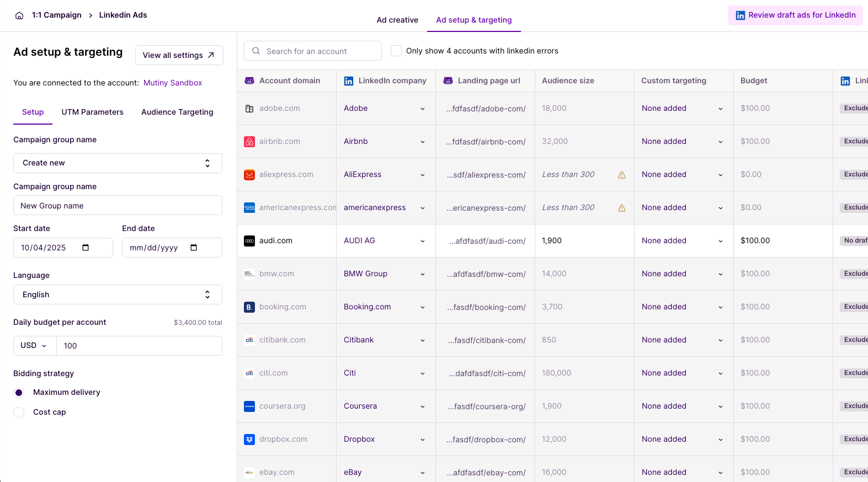This screenshot has width=868, height=482.
Task: Click the daily budget amount field
Action: (140, 346)
